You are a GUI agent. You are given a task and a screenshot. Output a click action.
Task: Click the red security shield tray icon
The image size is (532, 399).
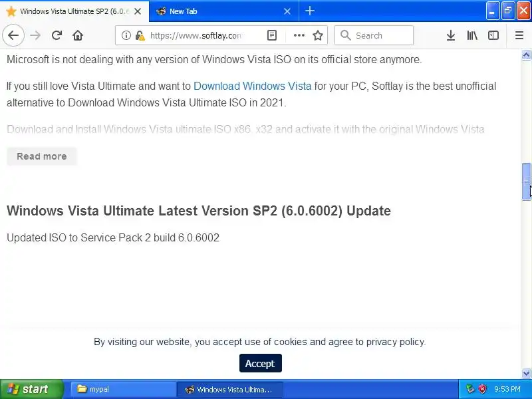point(482,389)
